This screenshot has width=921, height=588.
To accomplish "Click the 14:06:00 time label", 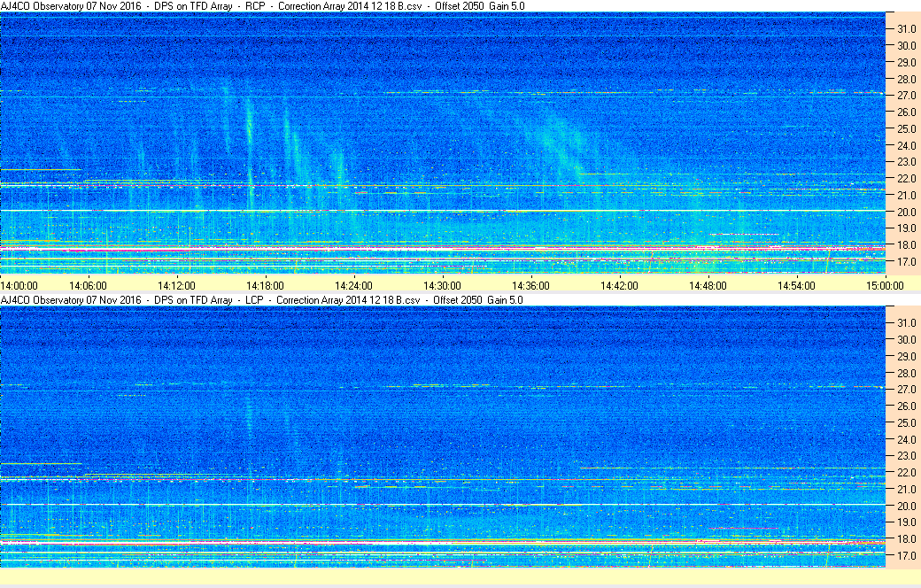I will point(88,285).
